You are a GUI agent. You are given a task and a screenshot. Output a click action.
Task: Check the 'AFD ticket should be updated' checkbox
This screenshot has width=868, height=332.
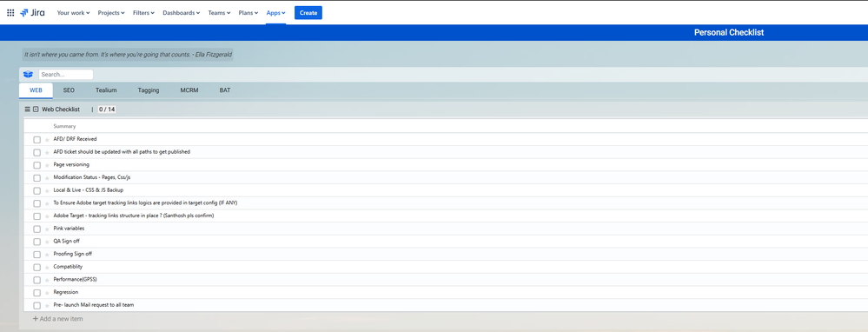click(37, 152)
